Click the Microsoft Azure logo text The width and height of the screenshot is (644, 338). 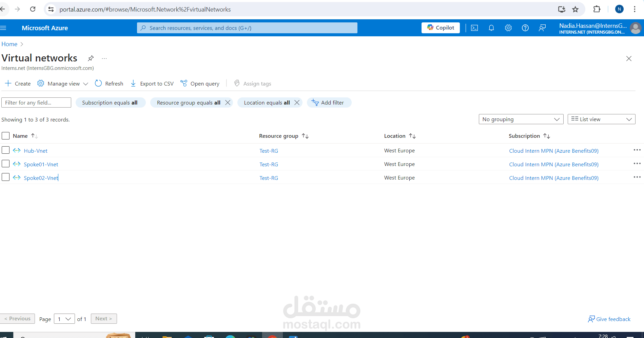tap(45, 28)
